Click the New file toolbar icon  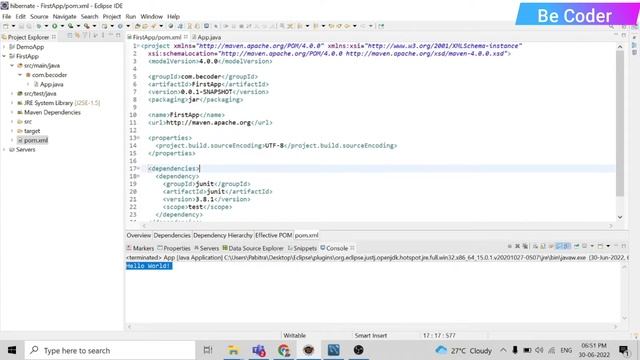[6, 26]
